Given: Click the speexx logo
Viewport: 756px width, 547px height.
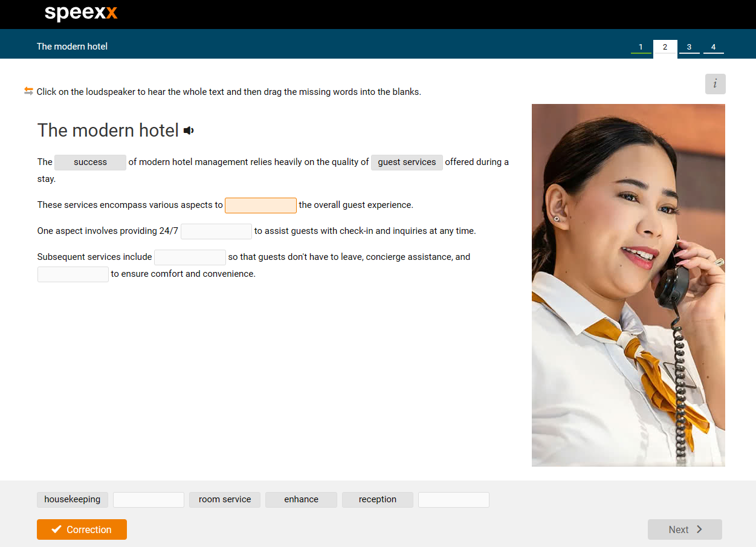Looking at the screenshot, I should [x=81, y=13].
